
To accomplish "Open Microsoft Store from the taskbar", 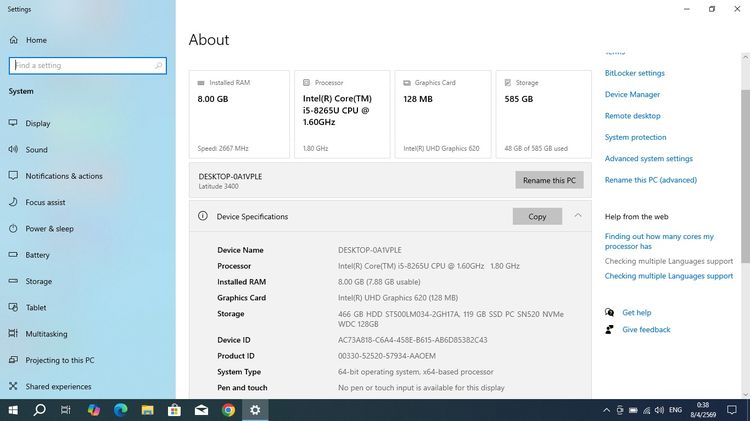I will [174, 410].
